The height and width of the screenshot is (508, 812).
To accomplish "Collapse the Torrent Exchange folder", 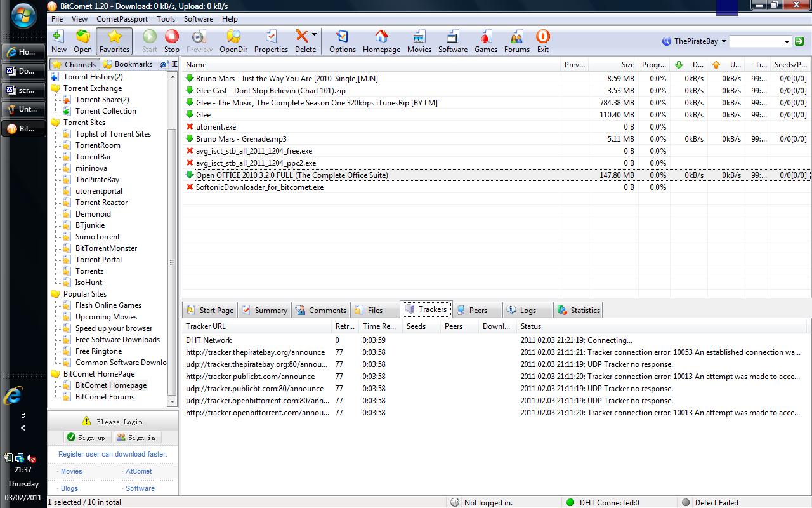I will [x=55, y=88].
